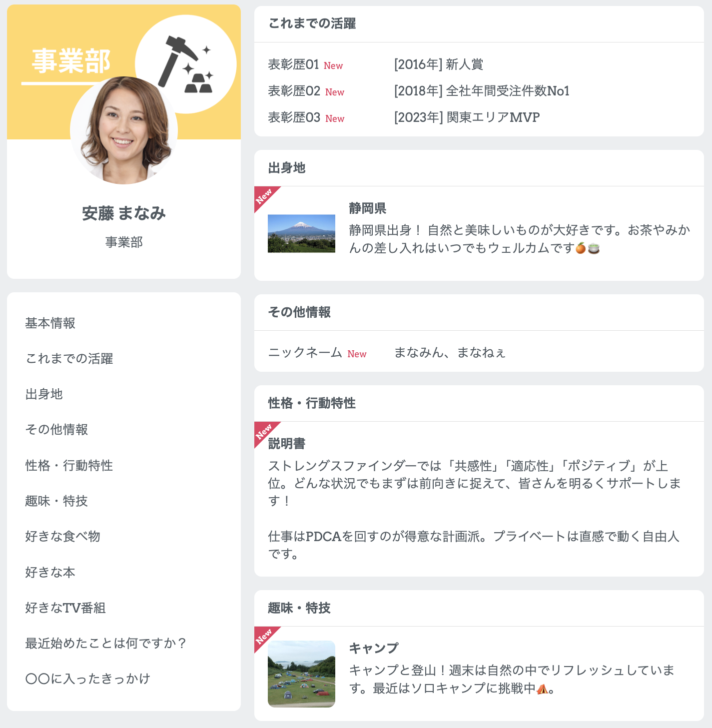Screen dimensions: 712x728
Task: Click the pickaxe department icon
Action: pyautogui.click(x=185, y=64)
